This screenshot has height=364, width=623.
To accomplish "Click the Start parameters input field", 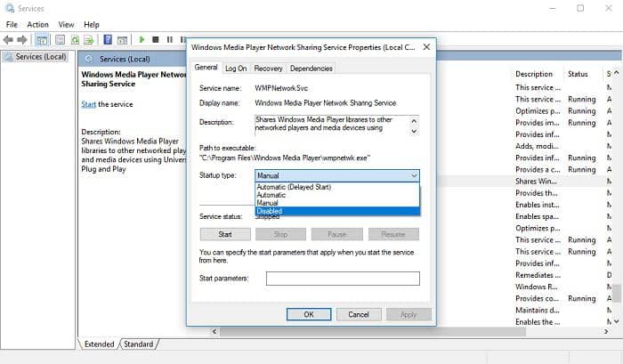I will click(x=343, y=279).
